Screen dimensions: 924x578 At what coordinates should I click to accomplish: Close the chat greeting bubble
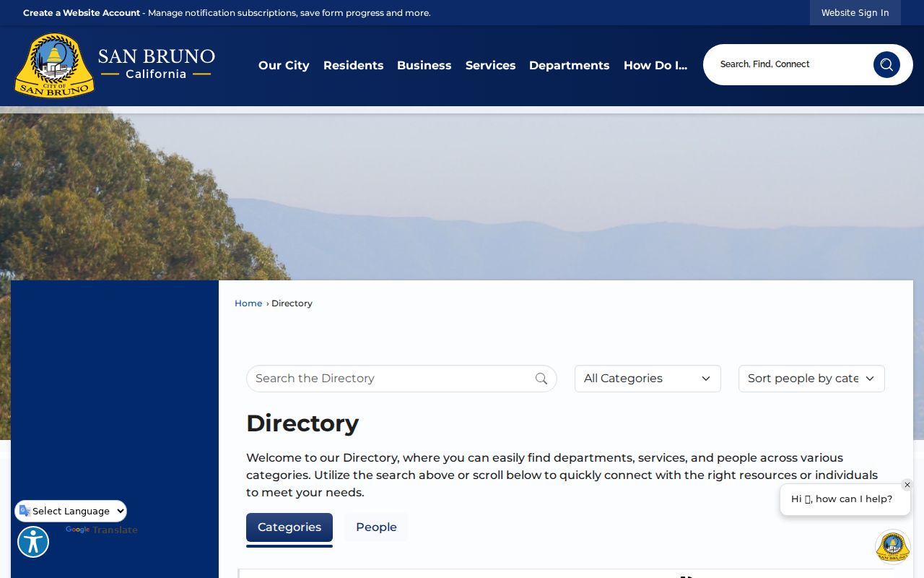[x=907, y=485]
